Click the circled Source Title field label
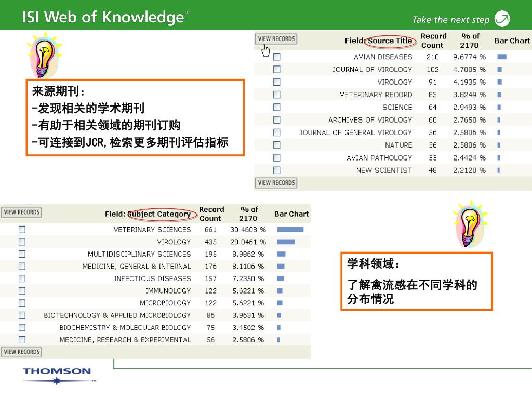 click(x=390, y=41)
